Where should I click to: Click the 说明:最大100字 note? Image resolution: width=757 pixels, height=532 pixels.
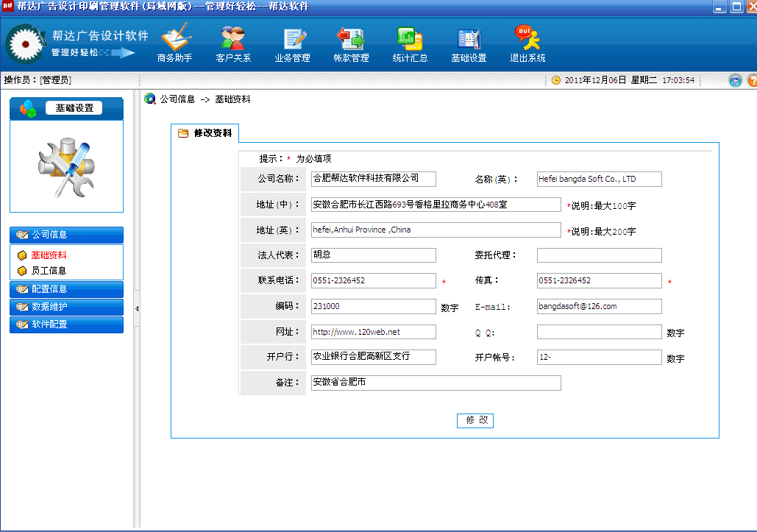coord(603,206)
